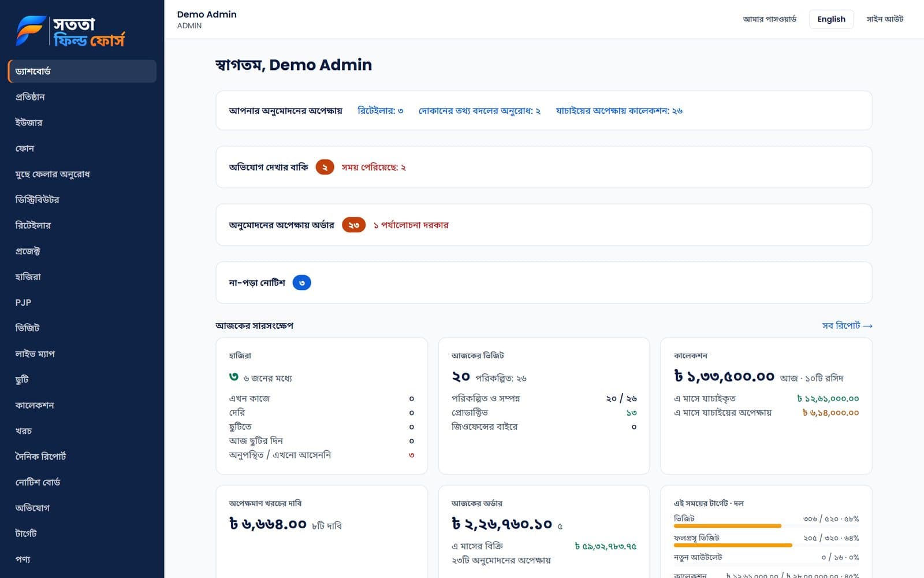Go to ছুটি in sidebar
924x578 pixels.
tap(82, 380)
